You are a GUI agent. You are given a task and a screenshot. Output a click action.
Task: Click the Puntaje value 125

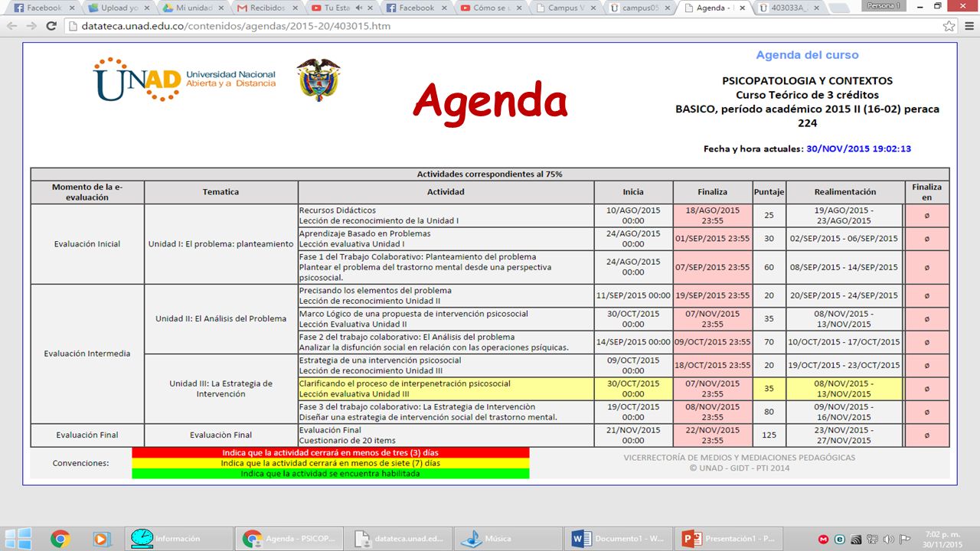point(769,435)
